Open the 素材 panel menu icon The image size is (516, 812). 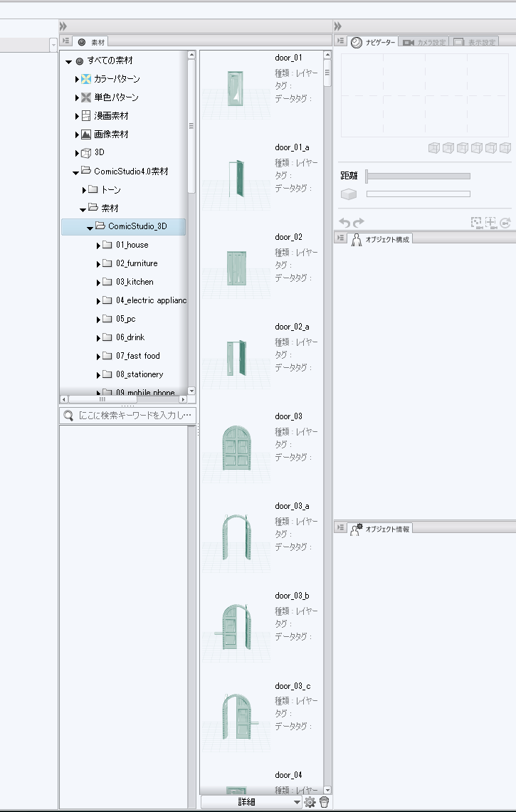pyautogui.click(x=65, y=42)
